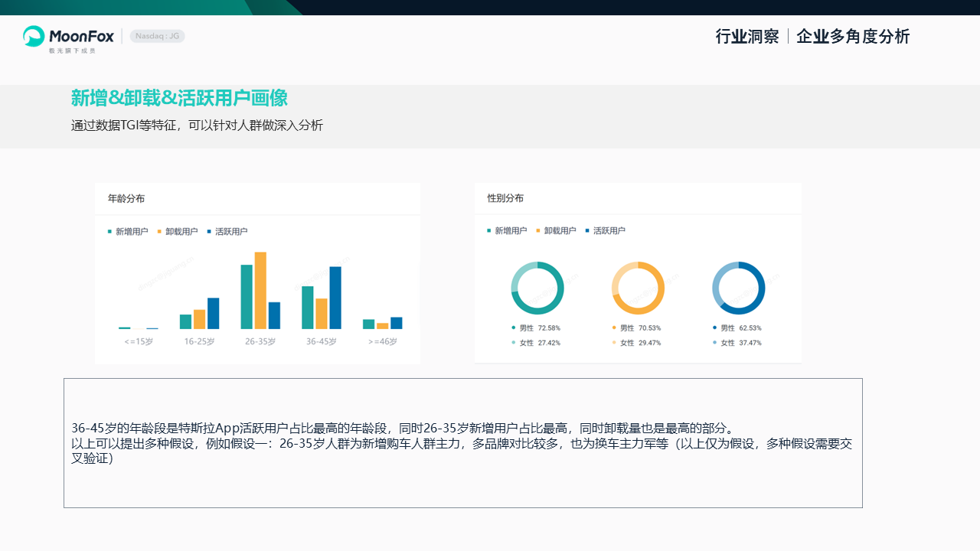Hide 新增用户 series in the 性别分布 chart
The image size is (980, 551).
coord(507,230)
